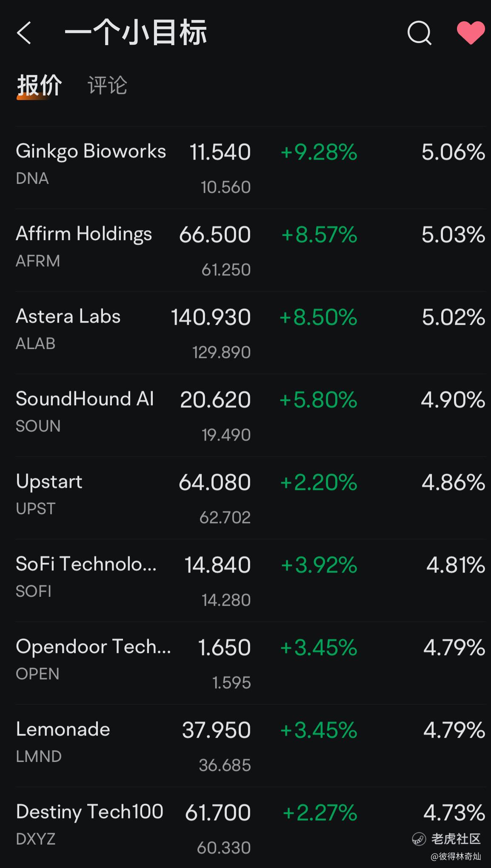
Task: Open Destiny Tech100 quote
Action: [89, 812]
